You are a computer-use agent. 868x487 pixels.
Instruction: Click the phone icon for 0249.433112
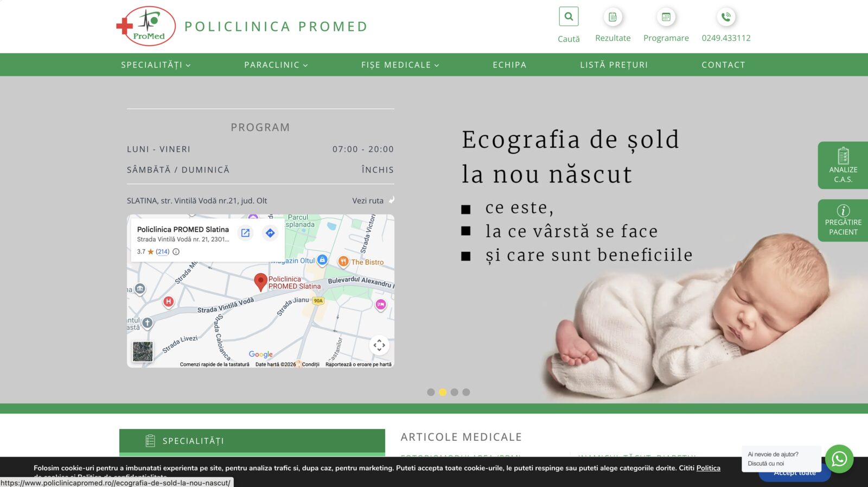point(726,17)
